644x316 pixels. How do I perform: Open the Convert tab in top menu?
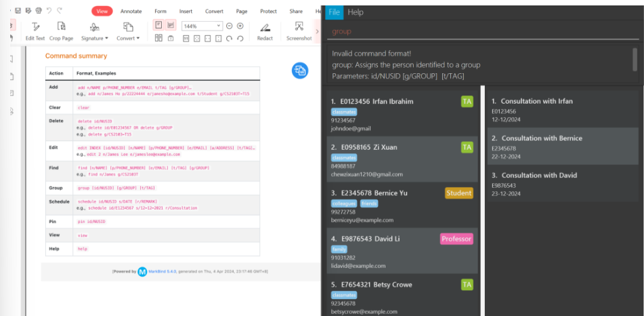click(x=215, y=12)
